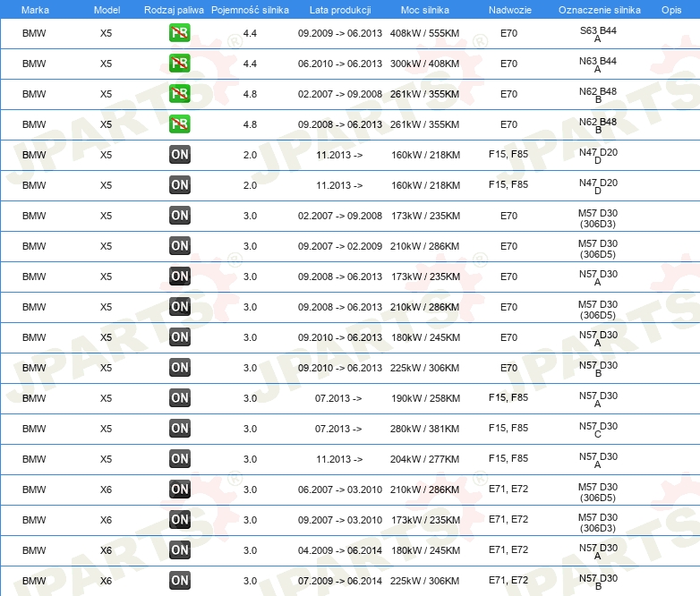Click the ON diesel icon for X6 04.2009 -> 06.2014

pos(179,550)
